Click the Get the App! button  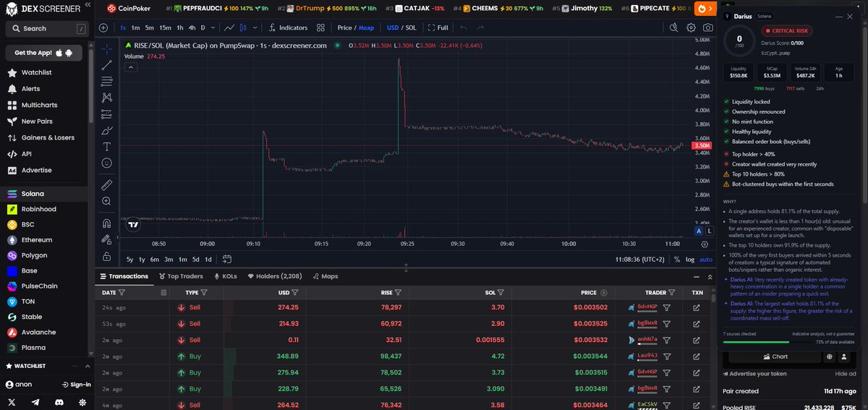click(x=44, y=53)
